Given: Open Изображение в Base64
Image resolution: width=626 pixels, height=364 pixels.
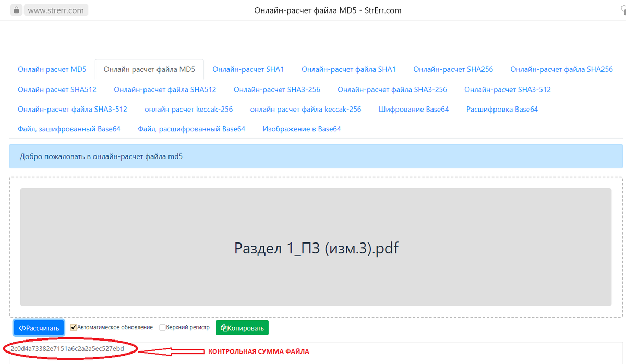Looking at the screenshot, I should coord(302,128).
